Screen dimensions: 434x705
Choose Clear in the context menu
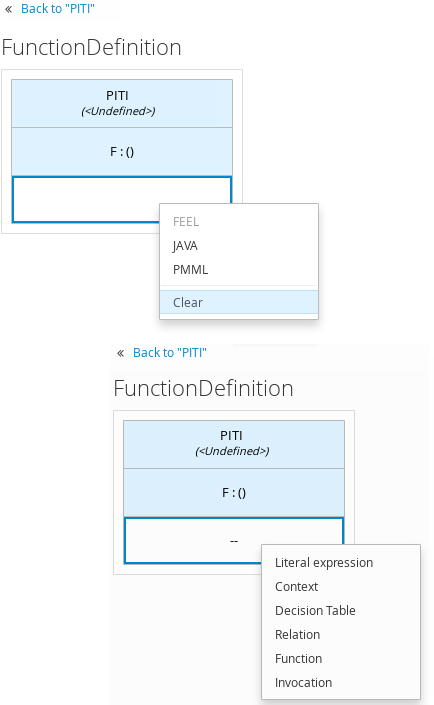239,302
